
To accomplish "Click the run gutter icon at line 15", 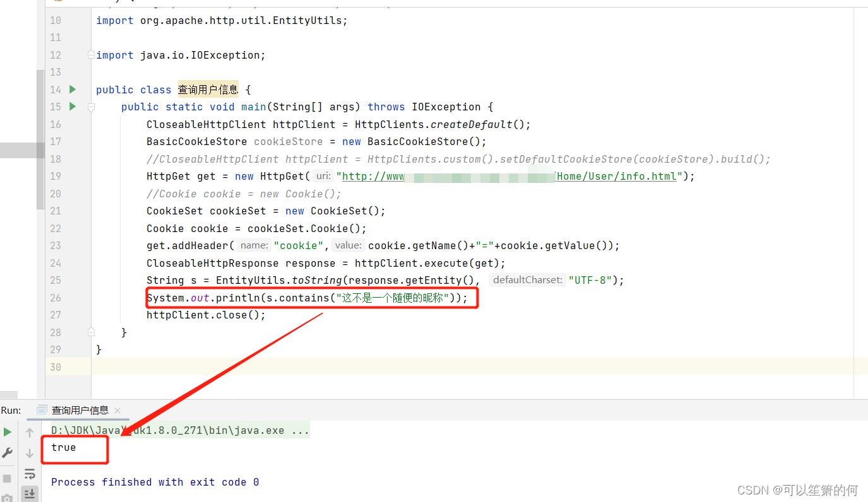I will click(71, 107).
